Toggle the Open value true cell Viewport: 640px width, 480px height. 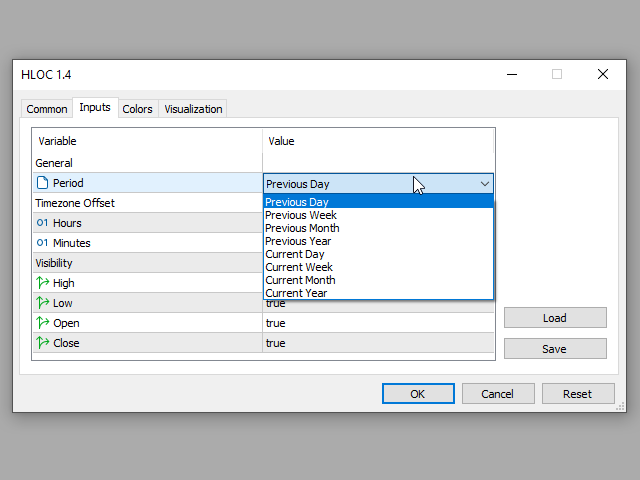coord(378,323)
